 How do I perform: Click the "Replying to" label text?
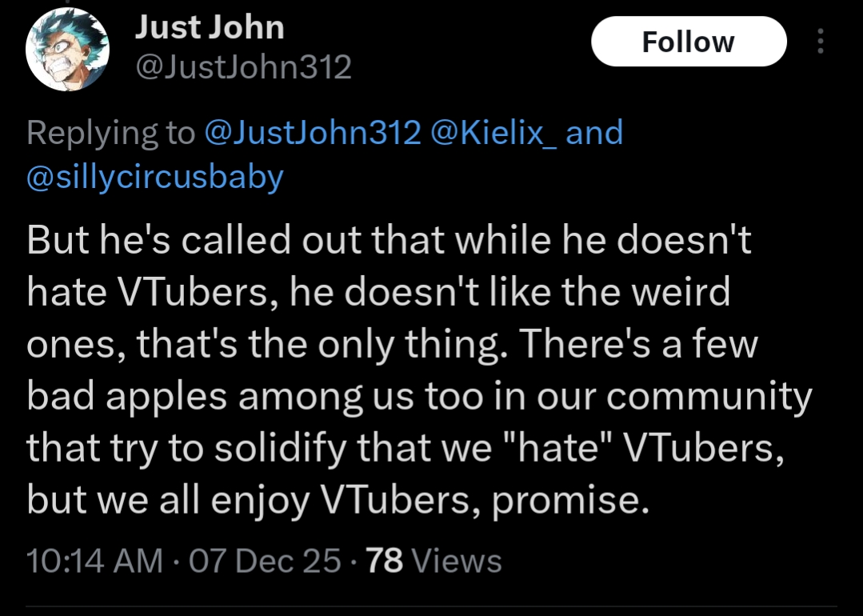pos(110,132)
